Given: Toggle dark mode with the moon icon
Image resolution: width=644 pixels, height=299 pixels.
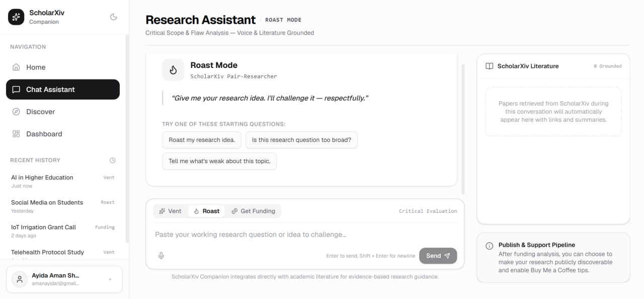Looking at the screenshot, I should point(114,17).
